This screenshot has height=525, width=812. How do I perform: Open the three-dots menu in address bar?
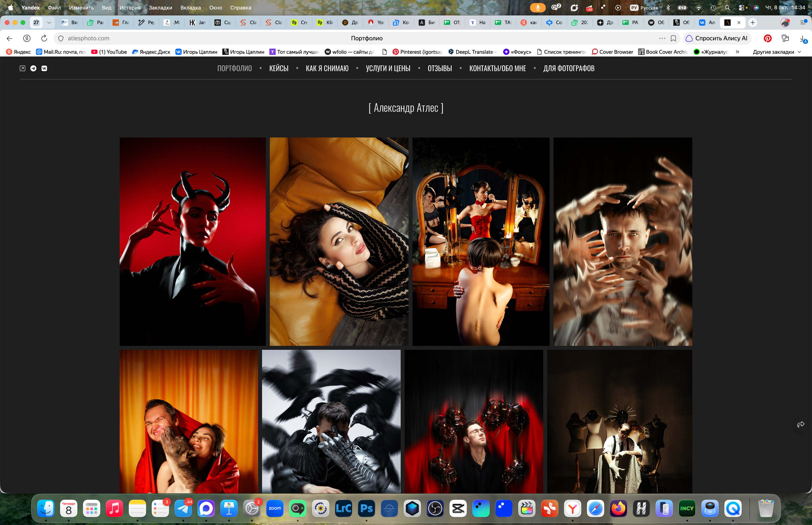pyautogui.click(x=662, y=38)
